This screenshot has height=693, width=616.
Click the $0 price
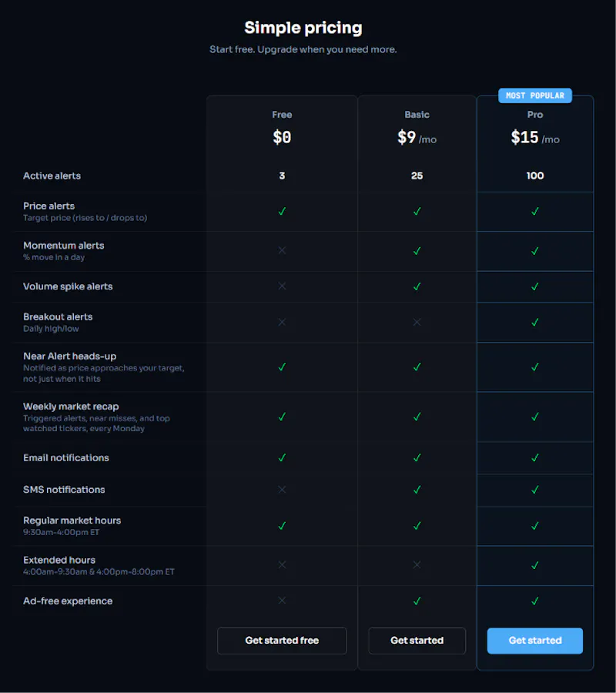[282, 137]
